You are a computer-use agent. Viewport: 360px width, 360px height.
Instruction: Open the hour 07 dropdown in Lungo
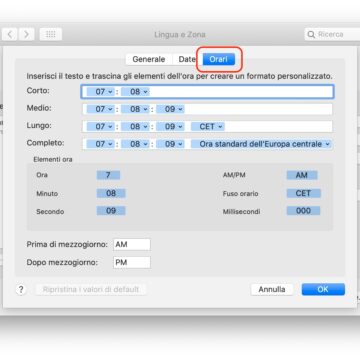tap(100, 127)
